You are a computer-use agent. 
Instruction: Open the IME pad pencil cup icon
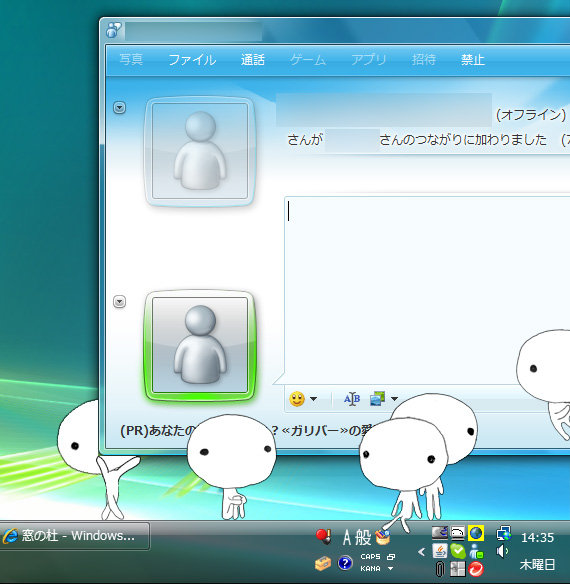(383, 537)
